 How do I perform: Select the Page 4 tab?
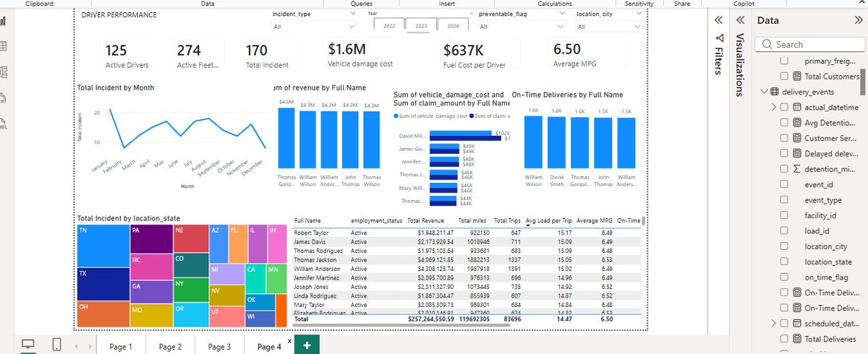[268, 346]
